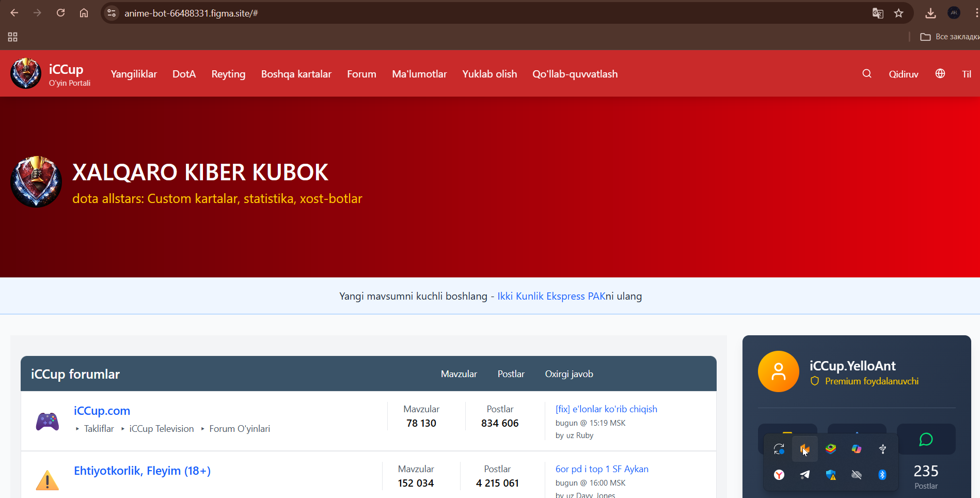The image size is (980, 498).
Task: Open the '[fix] e'lonlar ko'rib chiqish' post
Action: (606, 409)
